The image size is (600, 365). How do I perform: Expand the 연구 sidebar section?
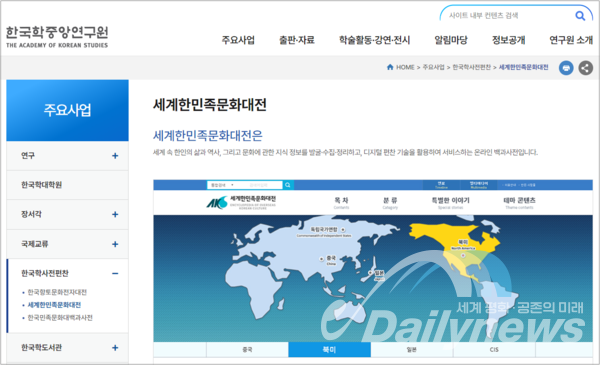point(115,156)
